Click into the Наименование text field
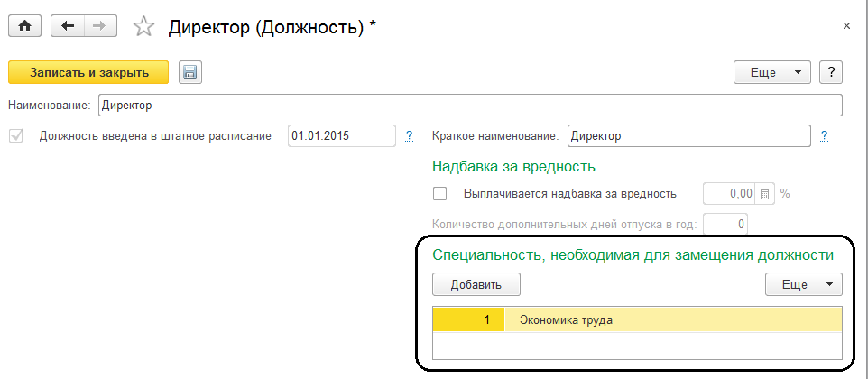The height and width of the screenshot is (379, 868). [469, 106]
